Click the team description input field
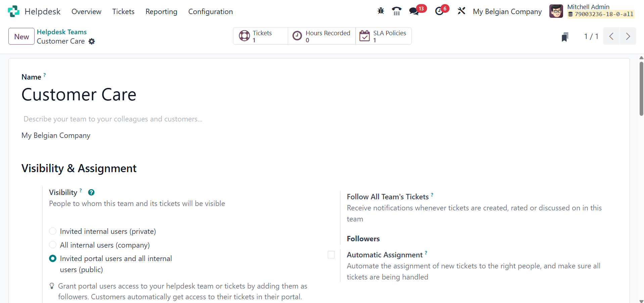Image resolution: width=644 pixels, height=303 pixels. 113,119
